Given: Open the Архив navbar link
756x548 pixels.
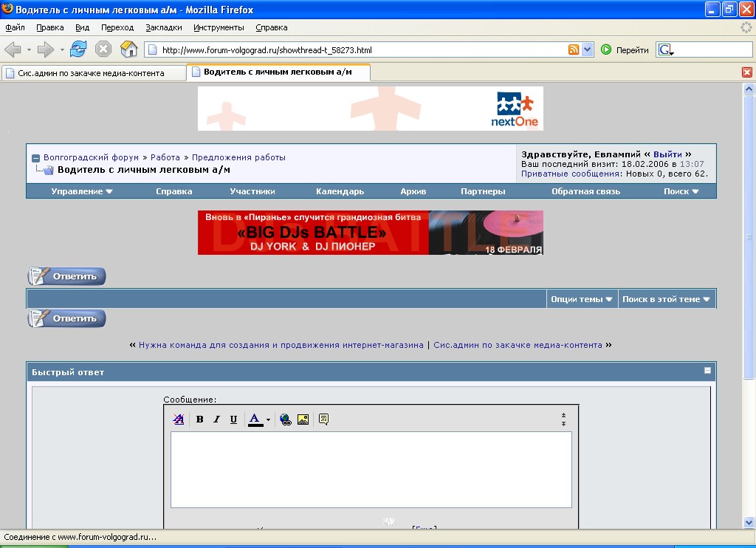Looking at the screenshot, I should point(413,191).
